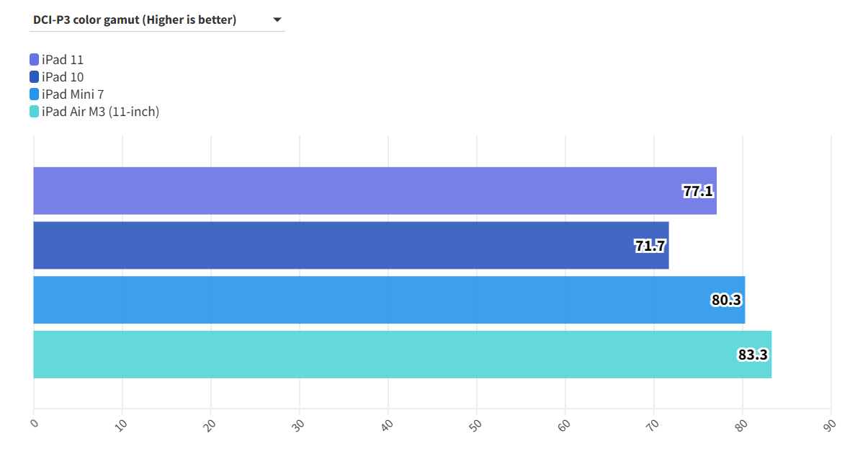Screen dimensions: 868x449
Task: Toggle the iPad Air M3 legend swatch
Action: tap(35, 112)
